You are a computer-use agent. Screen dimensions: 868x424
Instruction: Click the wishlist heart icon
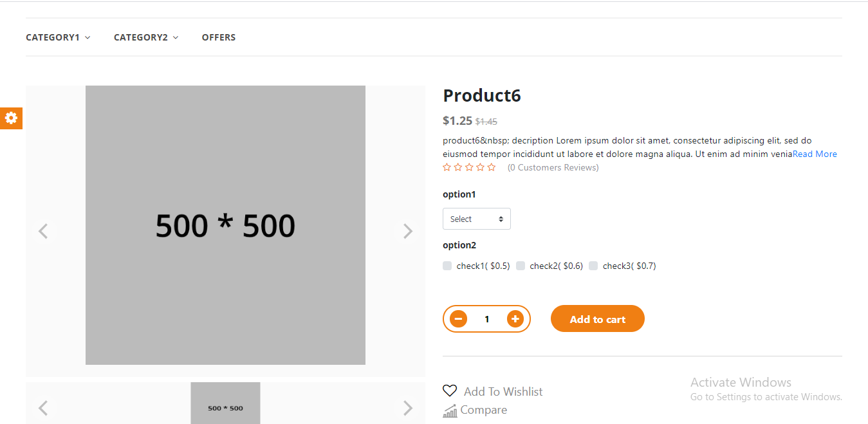(x=450, y=391)
